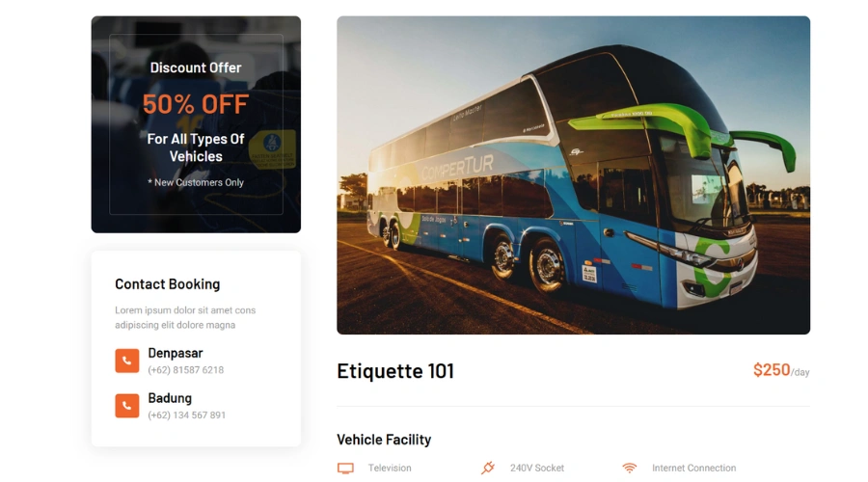Viewport: 868px width, 482px height.
Task: Click the 240V Socket label
Action: (x=537, y=469)
